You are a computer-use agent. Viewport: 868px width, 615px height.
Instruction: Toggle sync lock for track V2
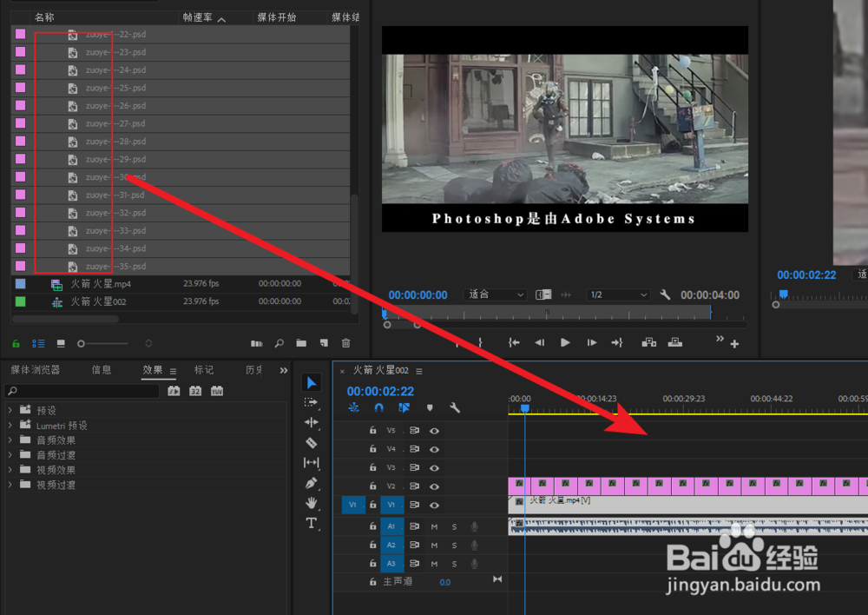414,486
